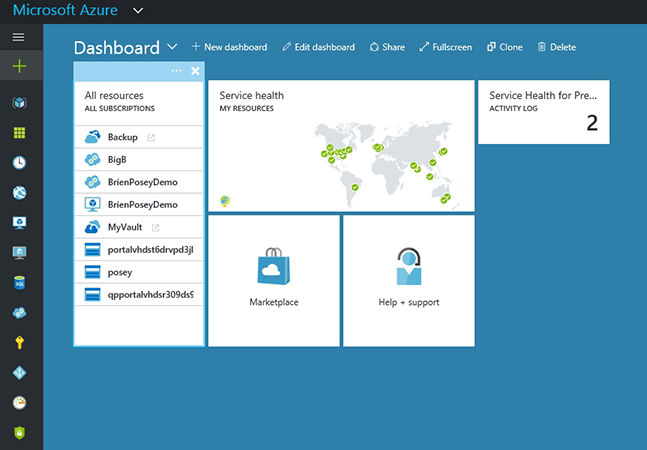Open Security Center shield icon
Screen dimensions: 647x450
click(19, 433)
